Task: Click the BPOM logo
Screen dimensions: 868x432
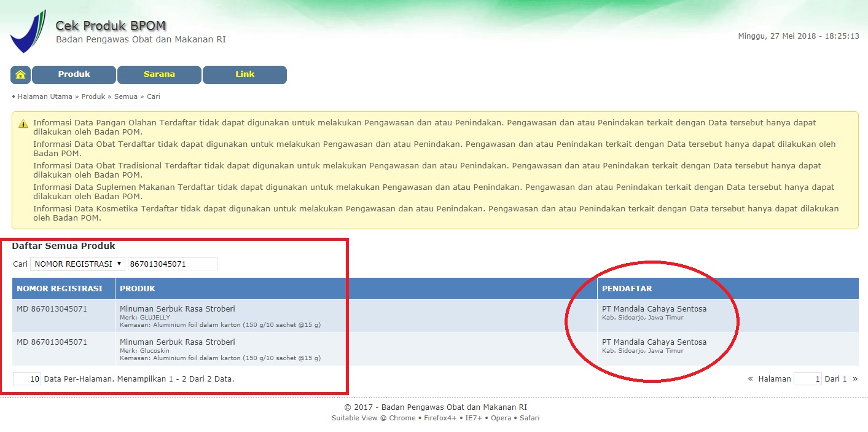Action: click(x=28, y=32)
